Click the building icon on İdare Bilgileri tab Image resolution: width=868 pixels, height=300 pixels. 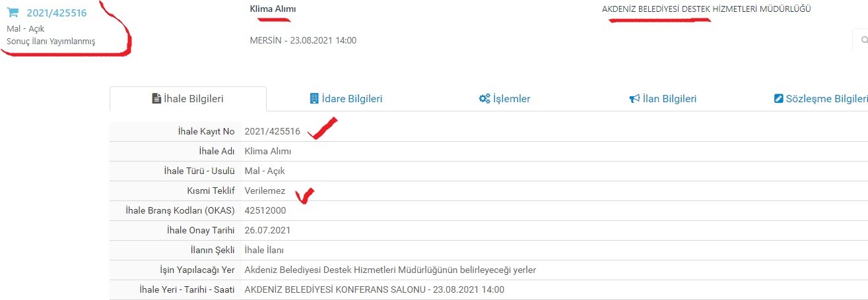pos(314,99)
